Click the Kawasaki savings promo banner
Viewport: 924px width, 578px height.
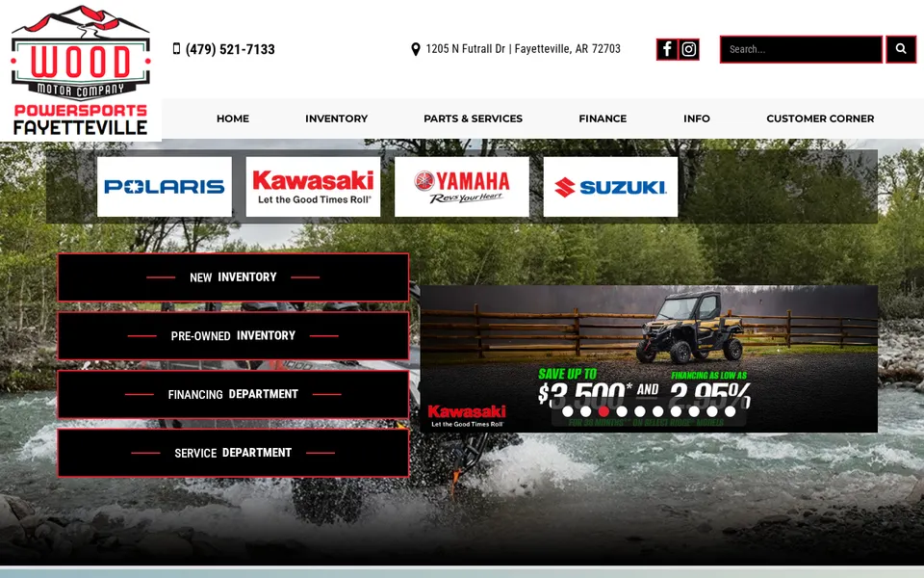pos(649,359)
